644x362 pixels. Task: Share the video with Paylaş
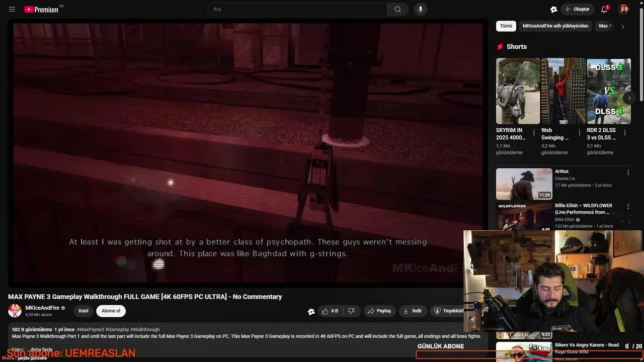pyautogui.click(x=379, y=311)
